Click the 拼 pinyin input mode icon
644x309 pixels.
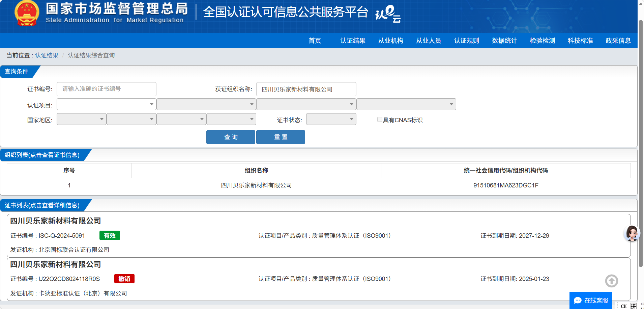[x=633, y=306]
